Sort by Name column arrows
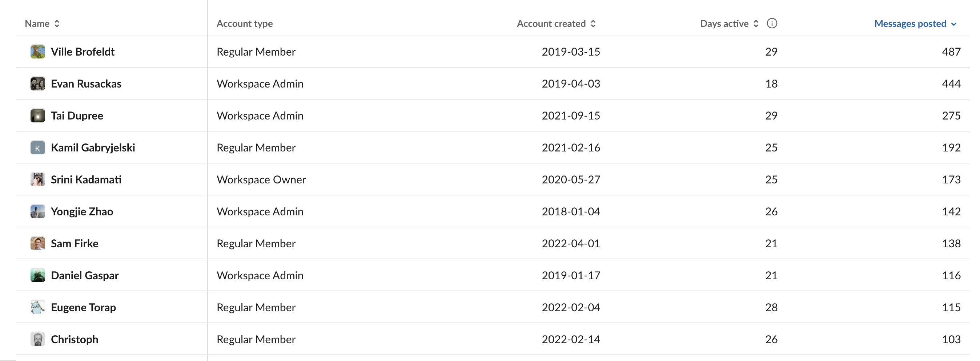Image resolution: width=980 pixels, height=361 pixels. pyautogui.click(x=57, y=24)
